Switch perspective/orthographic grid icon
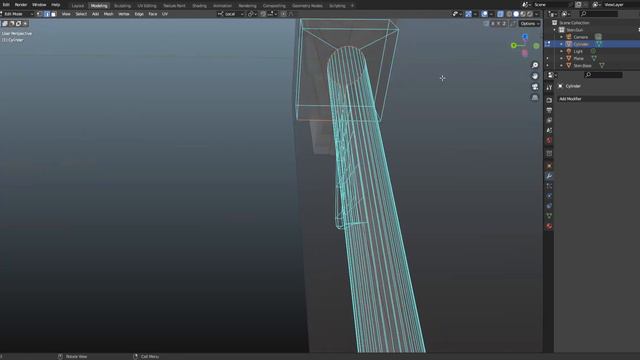 point(535,97)
